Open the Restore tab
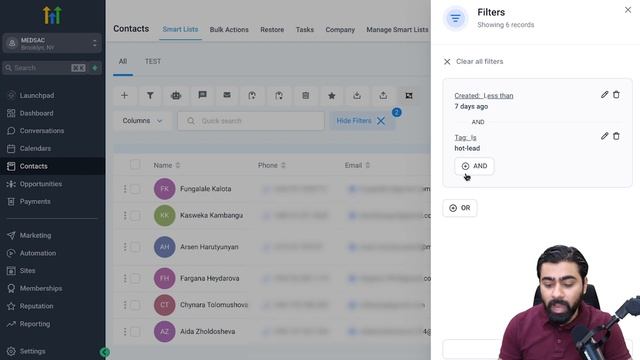 (272, 30)
